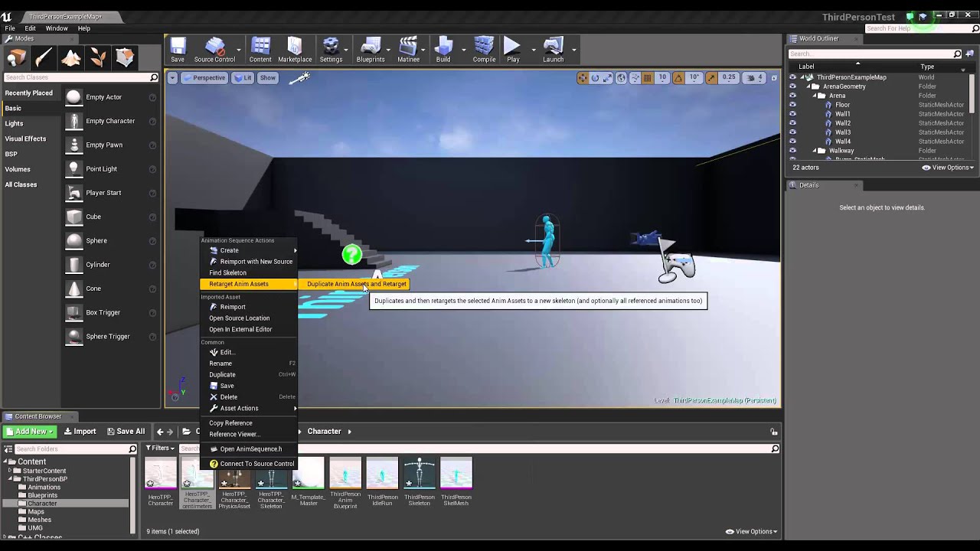Open the Marketplace toolbar icon

click(295, 50)
